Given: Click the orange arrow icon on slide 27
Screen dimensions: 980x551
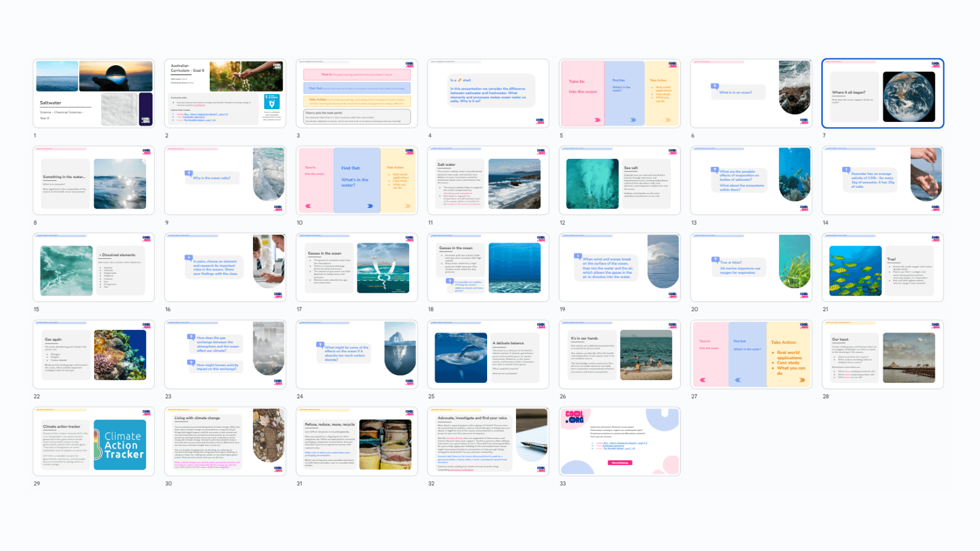Looking at the screenshot, I should (802, 380).
